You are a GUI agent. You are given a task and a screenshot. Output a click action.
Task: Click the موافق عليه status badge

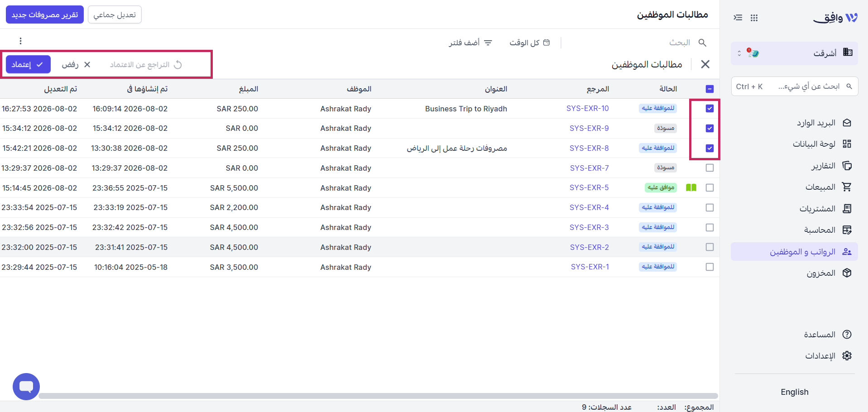click(661, 187)
